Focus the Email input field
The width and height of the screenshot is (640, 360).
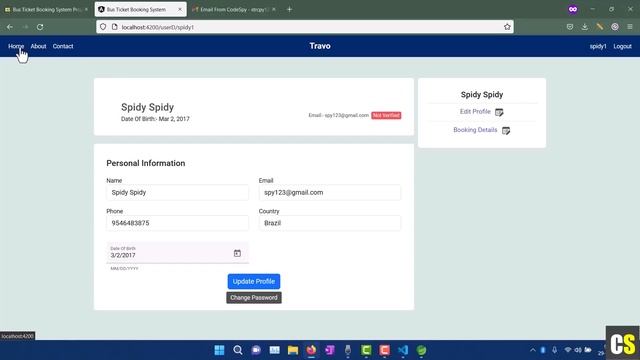click(x=330, y=192)
